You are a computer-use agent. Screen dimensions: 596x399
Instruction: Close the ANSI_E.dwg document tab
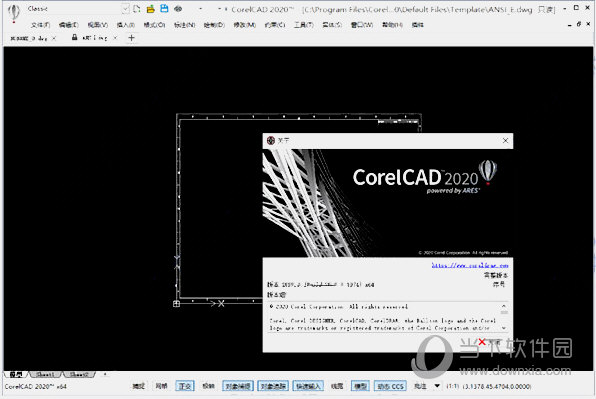pos(115,38)
